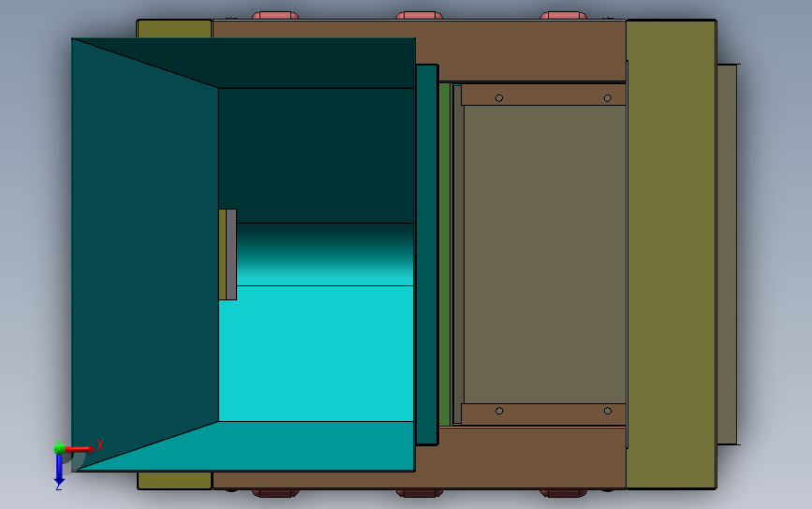Click the blue Z axis arrow of the triad

pyautogui.click(x=59, y=470)
